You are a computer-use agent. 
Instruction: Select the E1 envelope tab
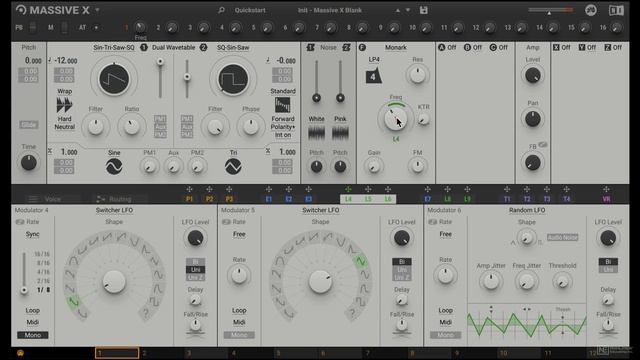click(269, 199)
